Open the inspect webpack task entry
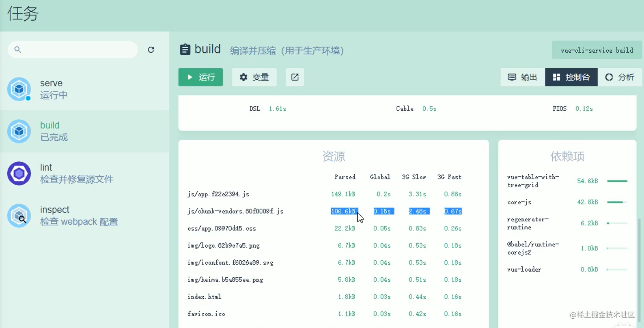 pyautogui.click(x=85, y=216)
